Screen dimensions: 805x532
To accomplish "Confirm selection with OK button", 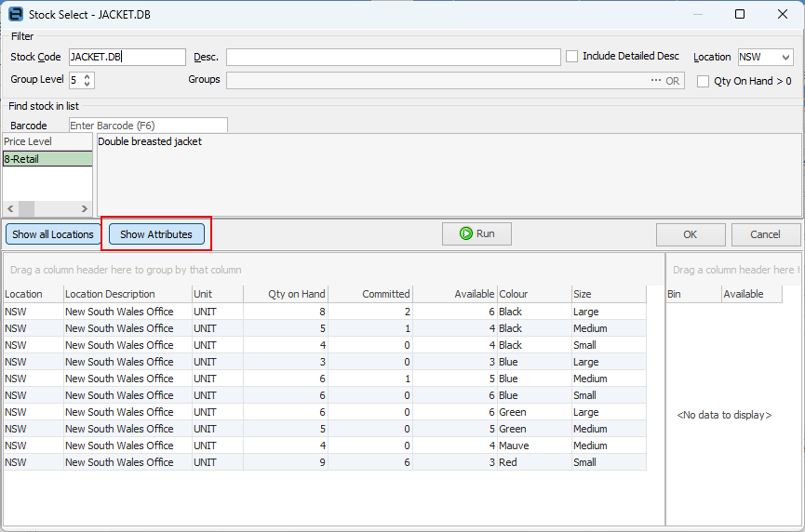I will click(x=691, y=234).
